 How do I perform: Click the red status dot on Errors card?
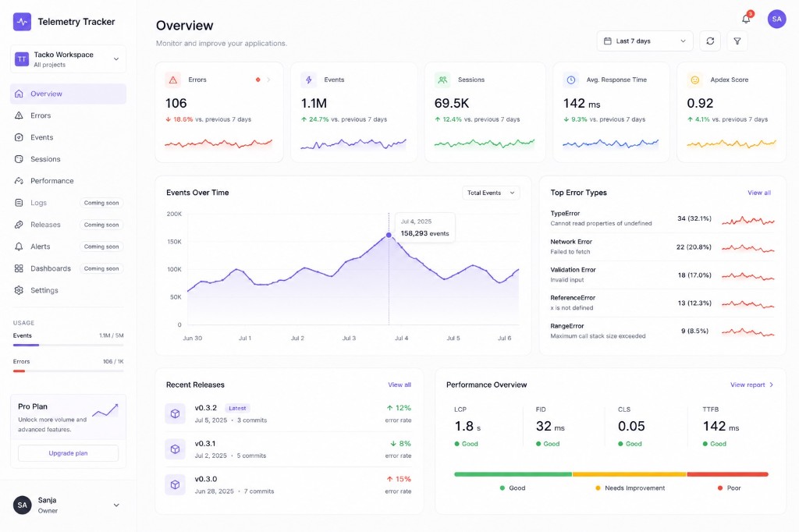click(x=257, y=80)
